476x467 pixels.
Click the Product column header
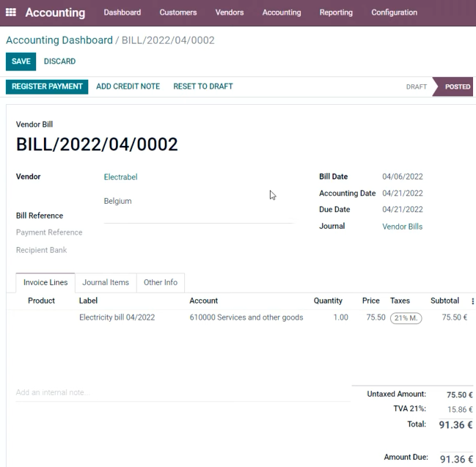click(x=41, y=301)
